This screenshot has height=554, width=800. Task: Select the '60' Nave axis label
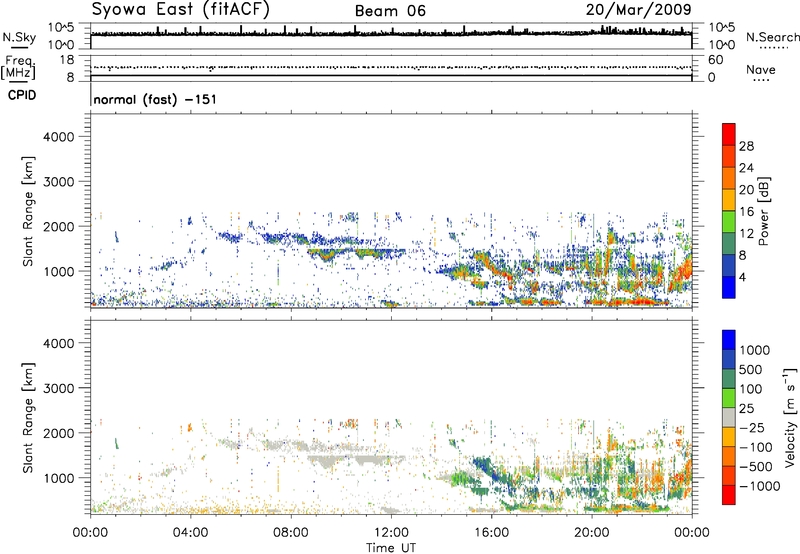click(x=715, y=60)
